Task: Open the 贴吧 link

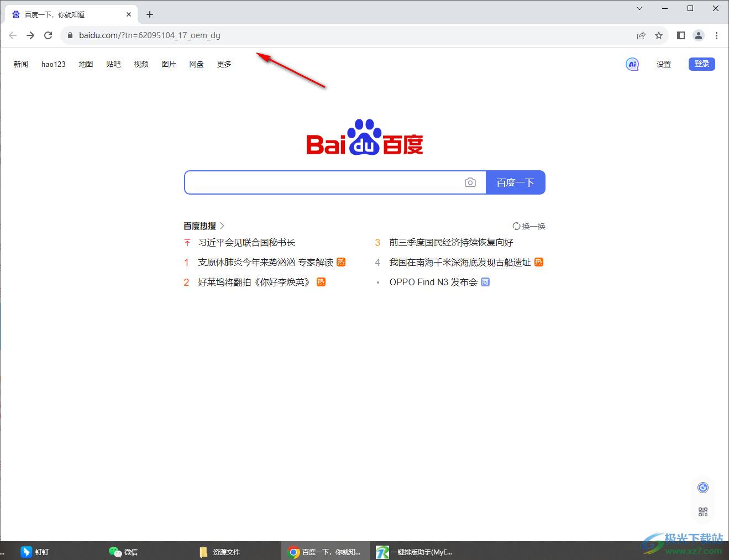Action: [113, 64]
